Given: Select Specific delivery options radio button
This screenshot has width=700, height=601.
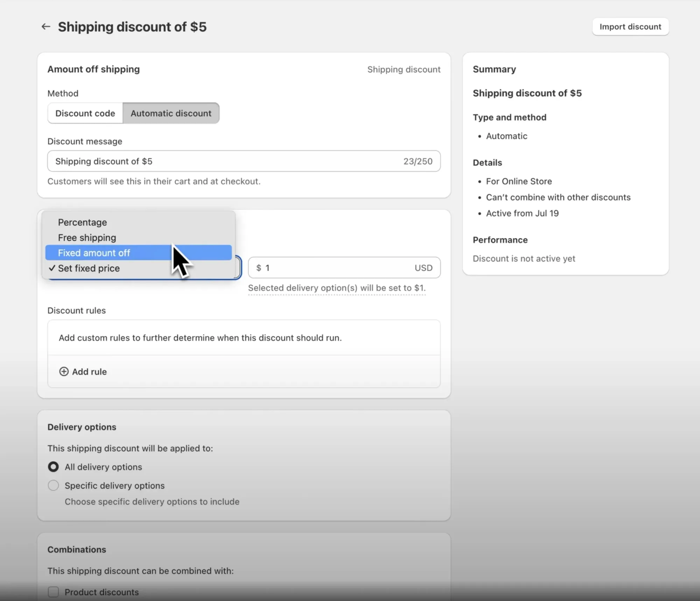Looking at the screenshot, I should tap(53, 486).
